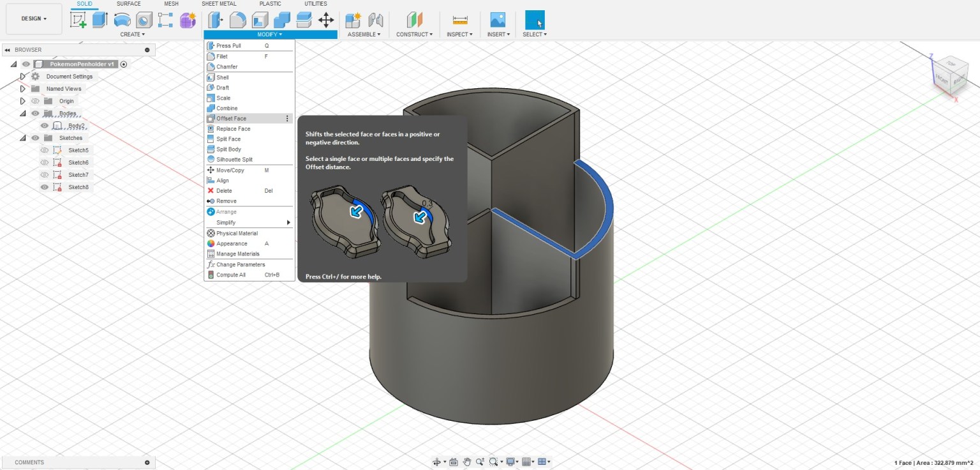Collapse the Bodies folder in browser
Image resolution: width=980 pixels, height=470 pixels.
(x=23, y=113)
